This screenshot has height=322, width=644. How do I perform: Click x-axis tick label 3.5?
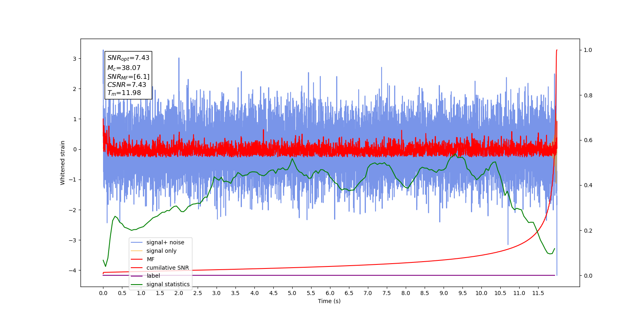point(235,293)
